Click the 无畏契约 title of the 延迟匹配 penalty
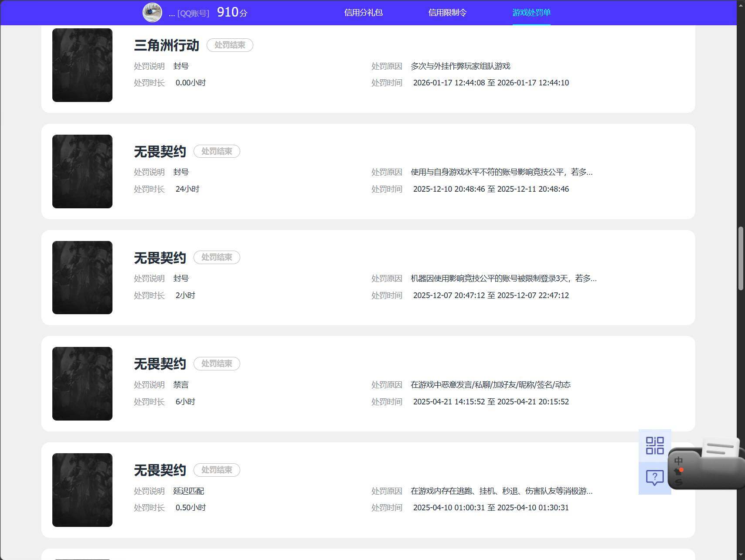Viewport: 745px width, 560px height. tap(160, 470)
